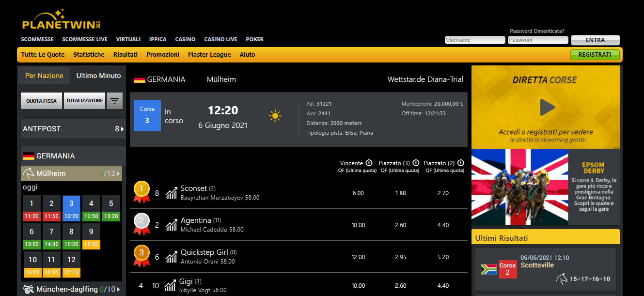Image resolution: width=644 pixels, height=296 pixels.
Task: Select Quota Fissa betting mode
Action: point(41,101)
